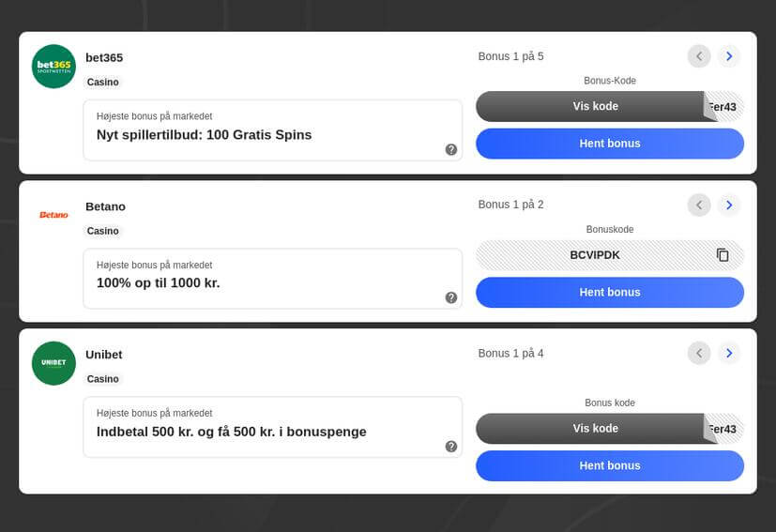Open help info for Betano offer
This screenshot has width=776, height=532.
point(450,297)
